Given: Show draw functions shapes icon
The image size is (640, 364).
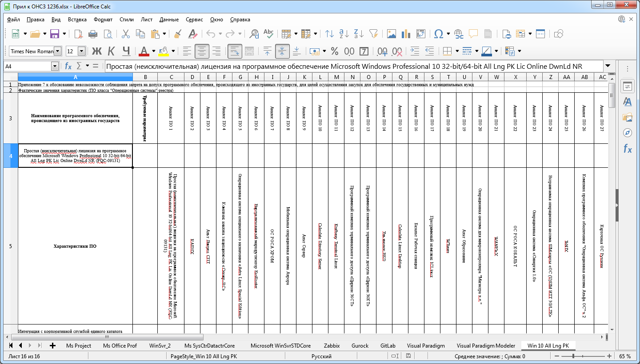Looking at the screenshot, I should coord(559,34).
